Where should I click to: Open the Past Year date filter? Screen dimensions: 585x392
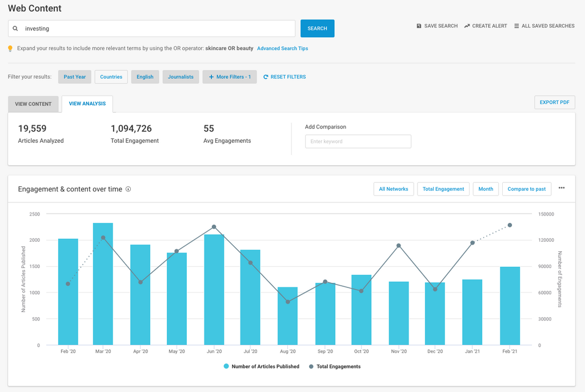pyautogui.click(x=74, y=77)
